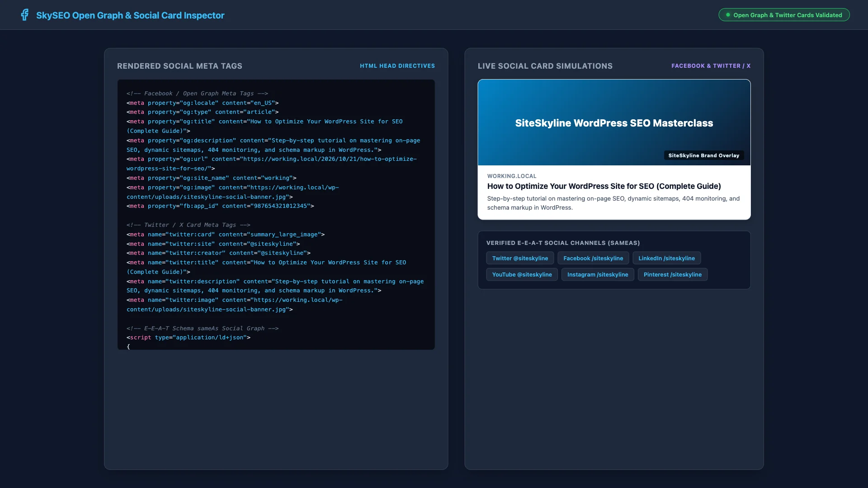Click the Facebook logo icon in header
Image resolution: width=868 pixels, height=488 pixels.
pos(25,15)
